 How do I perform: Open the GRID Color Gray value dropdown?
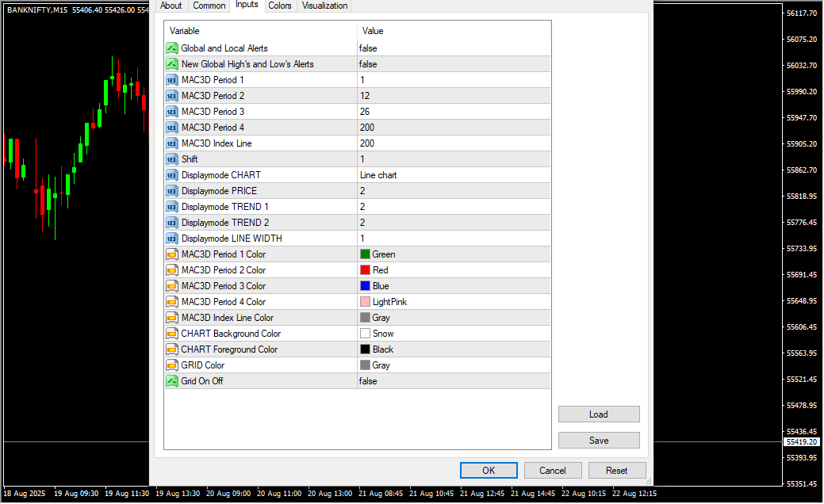452,365
